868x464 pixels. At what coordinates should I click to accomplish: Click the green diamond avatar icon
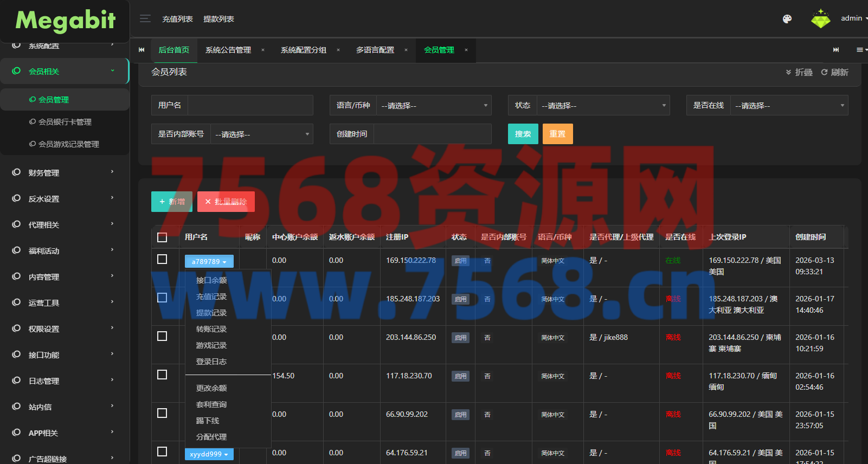820,19
